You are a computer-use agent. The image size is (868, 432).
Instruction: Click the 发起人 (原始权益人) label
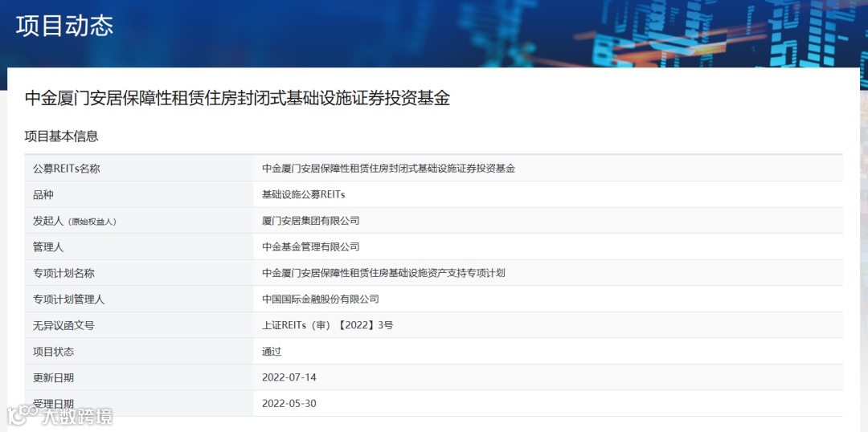coord(75,222)
